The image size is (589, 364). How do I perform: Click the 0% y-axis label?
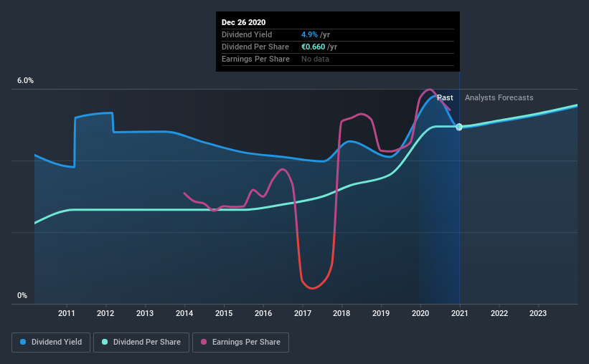click(22, 296)
